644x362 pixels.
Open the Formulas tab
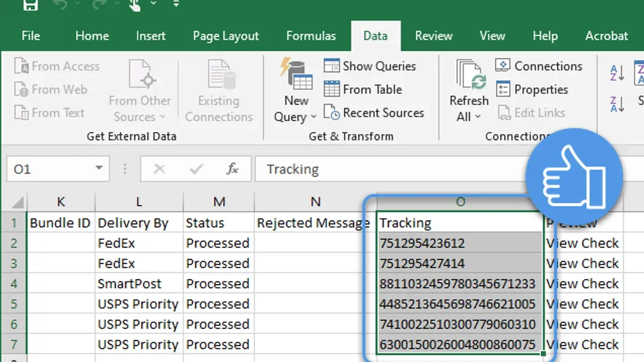point(311,36)
